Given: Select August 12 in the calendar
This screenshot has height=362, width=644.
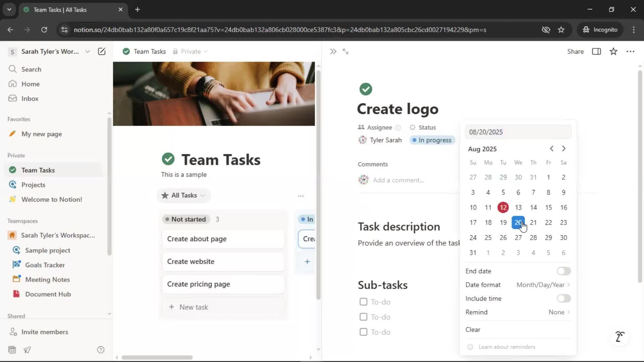Looking at the screenshot, I should coord(503,207).
